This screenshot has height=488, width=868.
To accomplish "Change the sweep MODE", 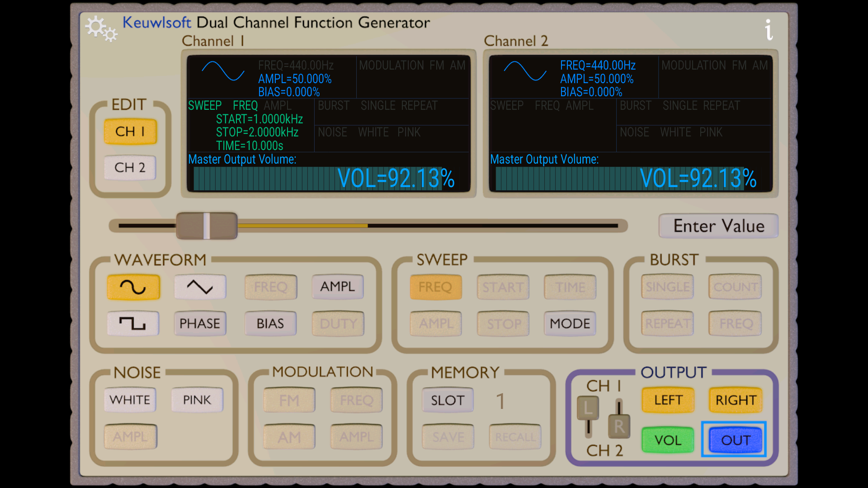I will pos(569,323).
